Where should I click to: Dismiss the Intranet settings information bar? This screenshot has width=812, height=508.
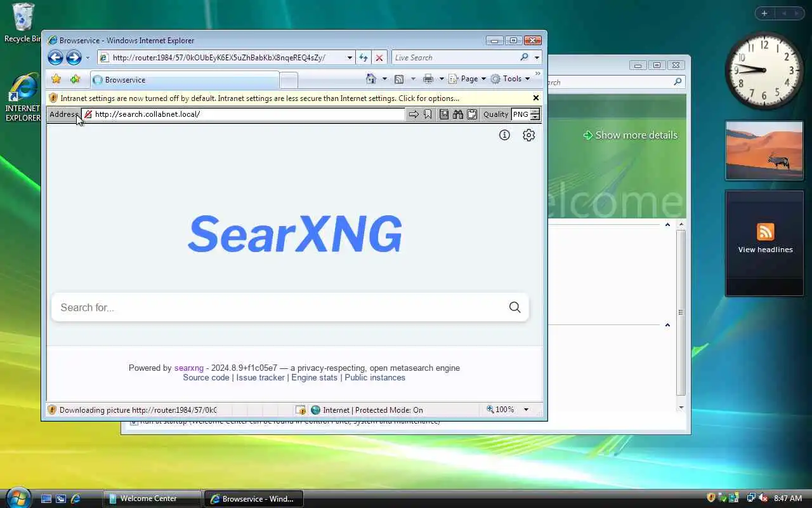536,98
